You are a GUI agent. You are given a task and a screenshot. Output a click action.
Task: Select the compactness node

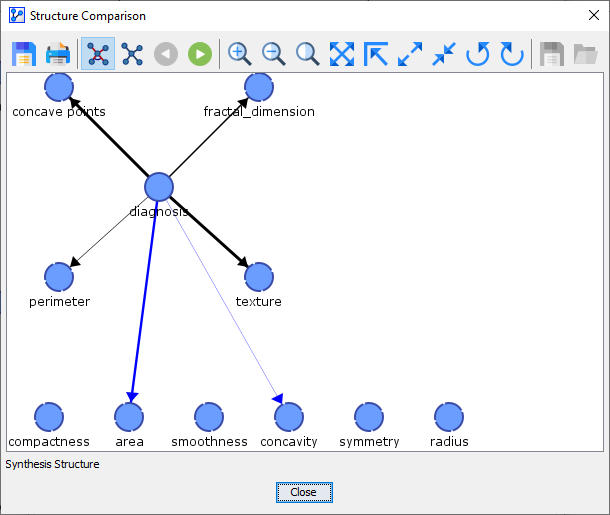click(49, 417)
